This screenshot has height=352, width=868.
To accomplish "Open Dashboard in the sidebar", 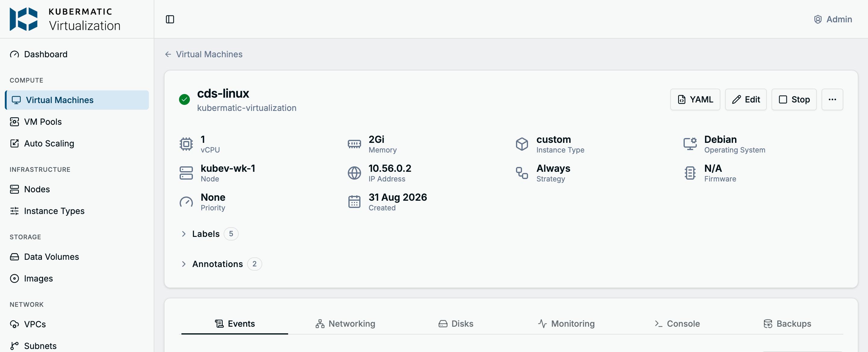I will (x=77, y=54).
